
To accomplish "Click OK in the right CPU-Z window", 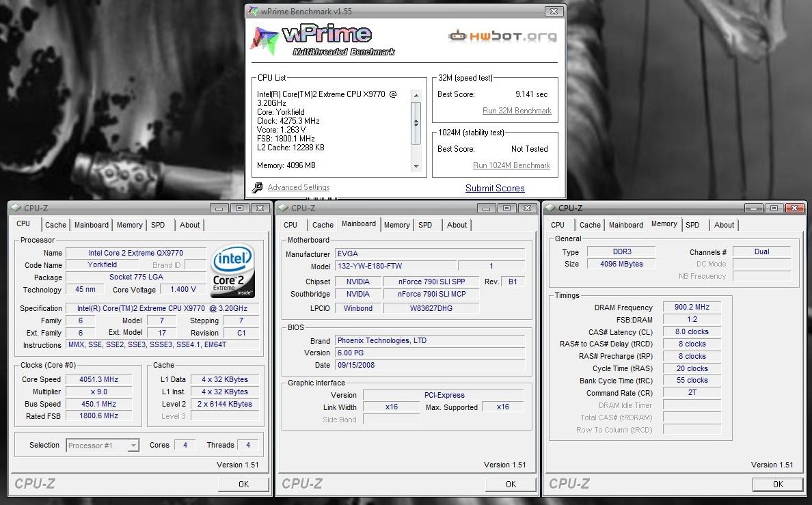I will [x=778, y=484].
